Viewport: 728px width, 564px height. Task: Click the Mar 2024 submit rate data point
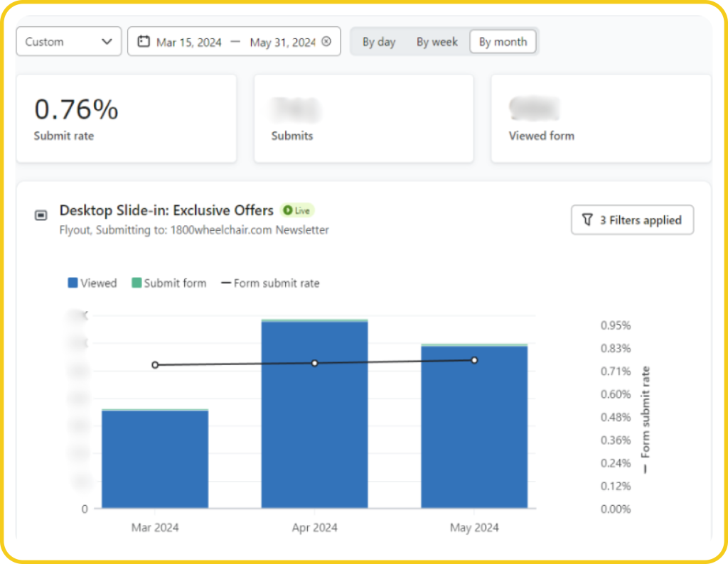click(155, 365)
